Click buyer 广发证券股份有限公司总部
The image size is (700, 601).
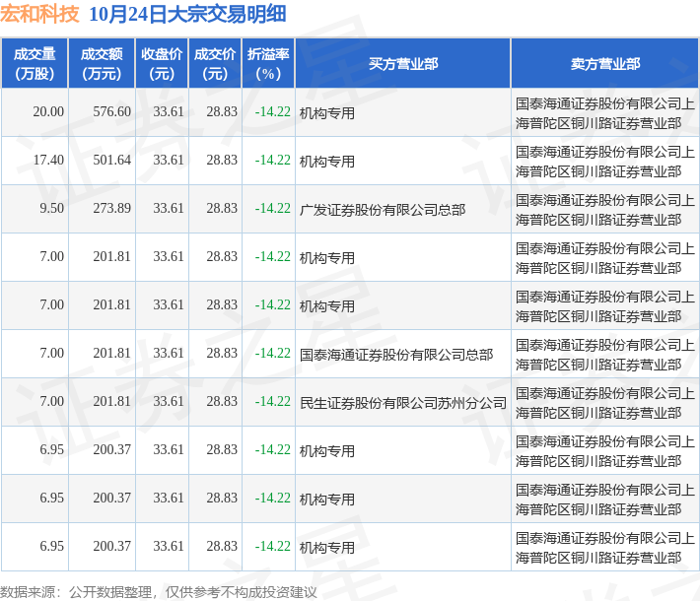[x=383, y=209]
